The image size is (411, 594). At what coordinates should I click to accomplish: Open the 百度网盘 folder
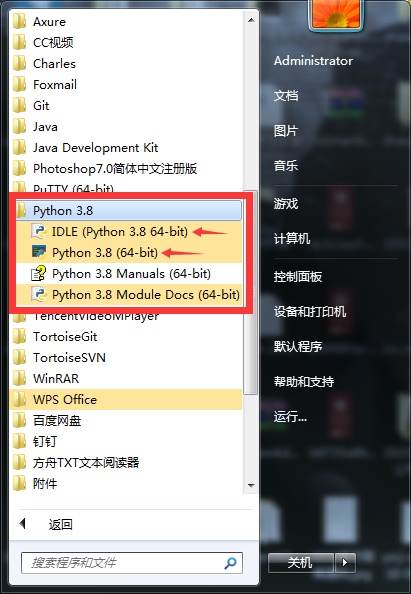point(126,420)
